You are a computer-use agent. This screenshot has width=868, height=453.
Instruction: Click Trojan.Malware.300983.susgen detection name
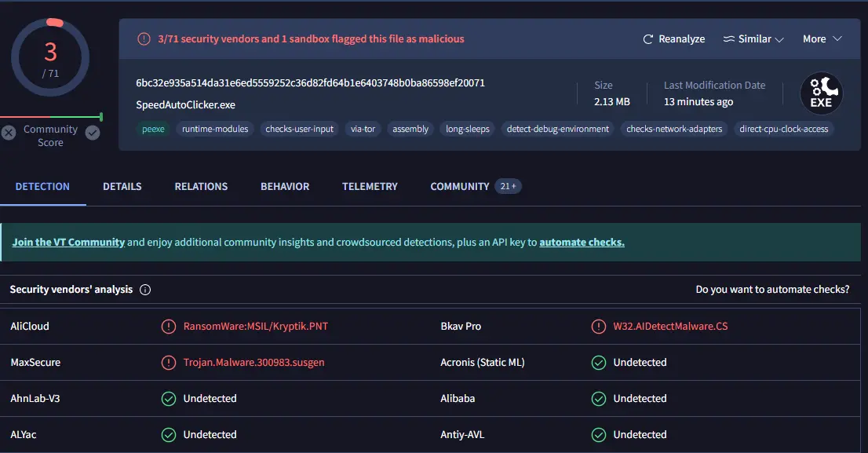(x=254, y=363)
